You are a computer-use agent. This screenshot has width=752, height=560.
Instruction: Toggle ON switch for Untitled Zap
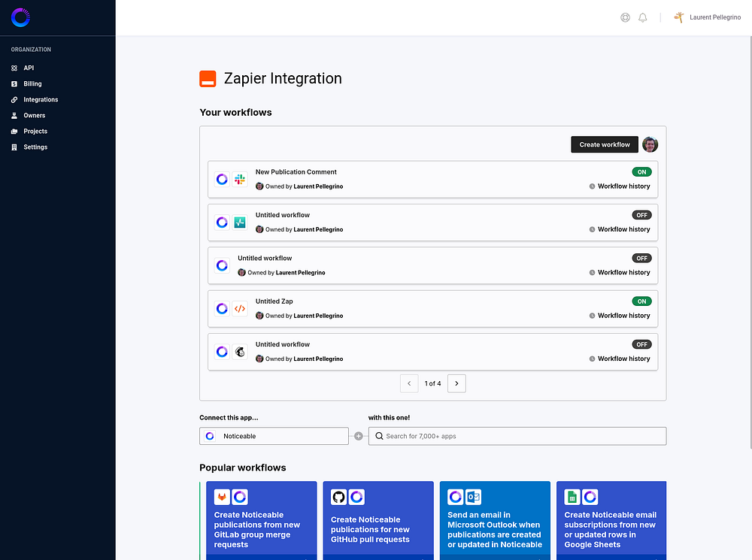641,301
